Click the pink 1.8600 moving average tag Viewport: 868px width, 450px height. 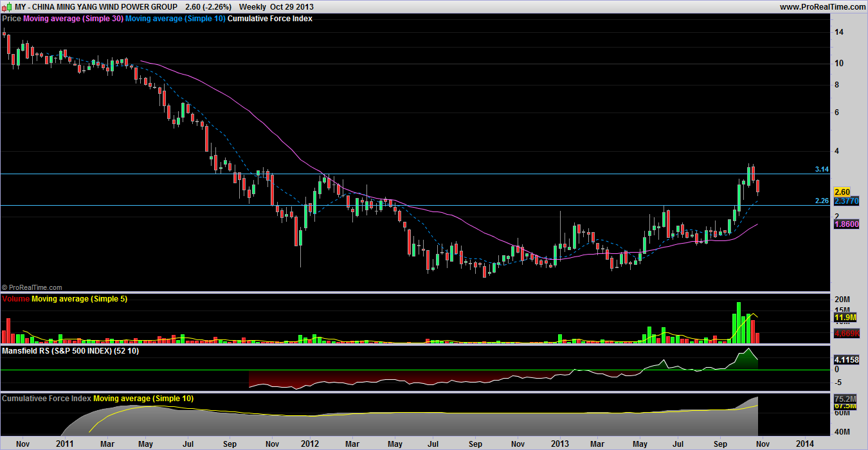click(x=845, y=224)
